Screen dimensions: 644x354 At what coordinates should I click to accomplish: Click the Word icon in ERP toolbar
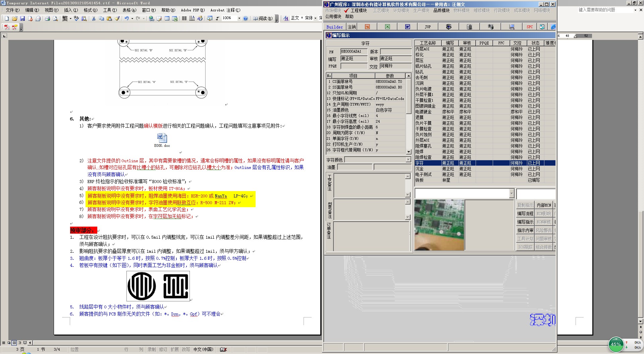(x=408, y=27)
